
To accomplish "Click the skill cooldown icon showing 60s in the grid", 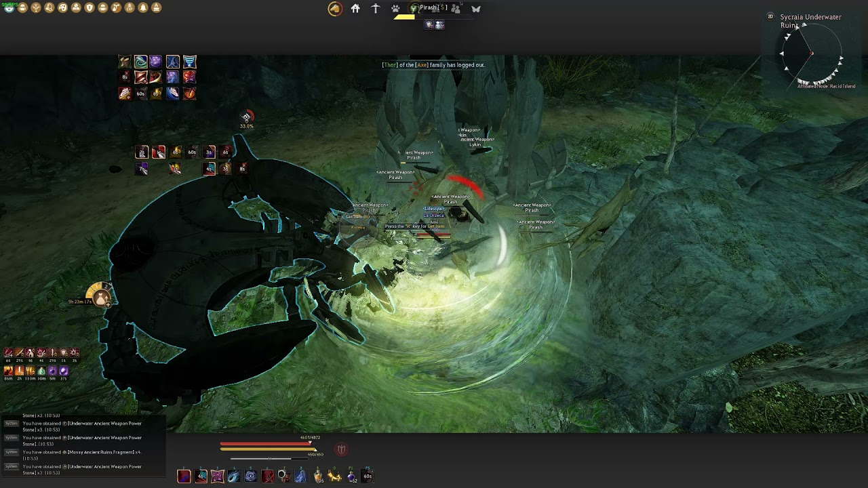I will 141,94.
